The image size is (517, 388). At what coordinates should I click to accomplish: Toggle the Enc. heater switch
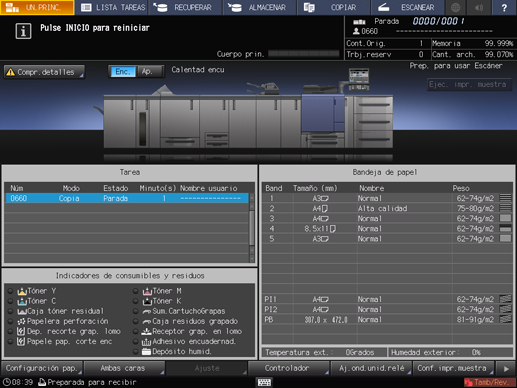(123, 72)
